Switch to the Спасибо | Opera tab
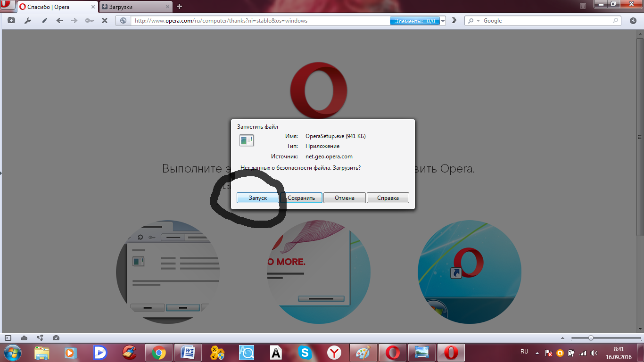Screen dimensions: 644x362 point(58,7)
